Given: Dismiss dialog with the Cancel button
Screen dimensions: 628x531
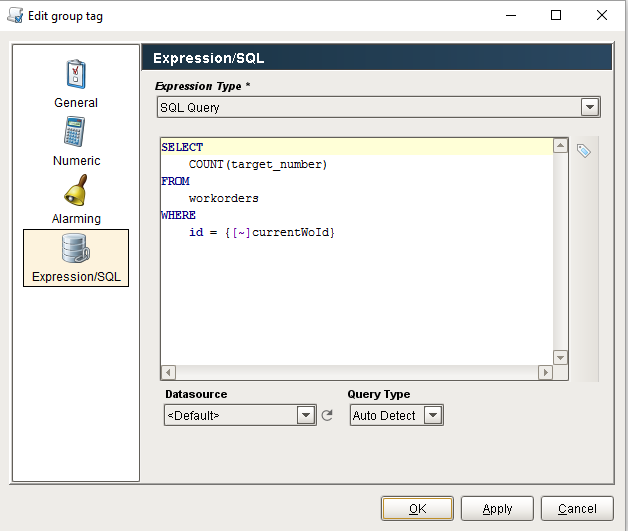Looking at the screenshot, I should pos(577,509).
